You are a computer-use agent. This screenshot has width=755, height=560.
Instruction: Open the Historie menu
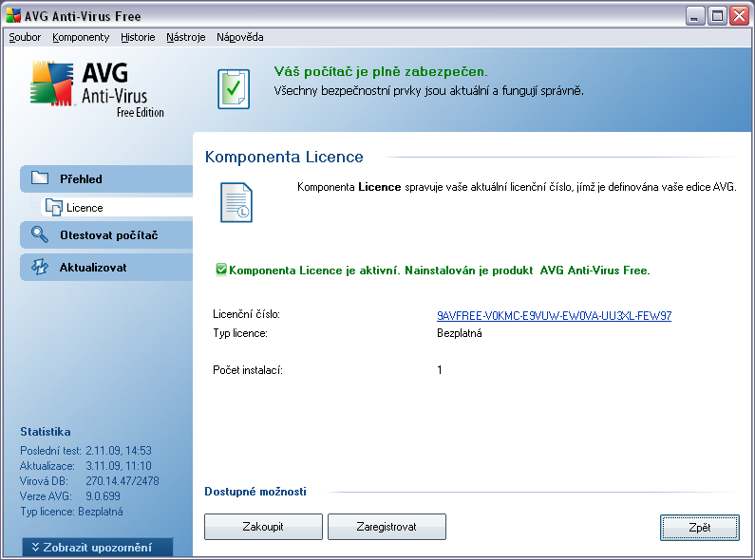click(x=138, y=37)
